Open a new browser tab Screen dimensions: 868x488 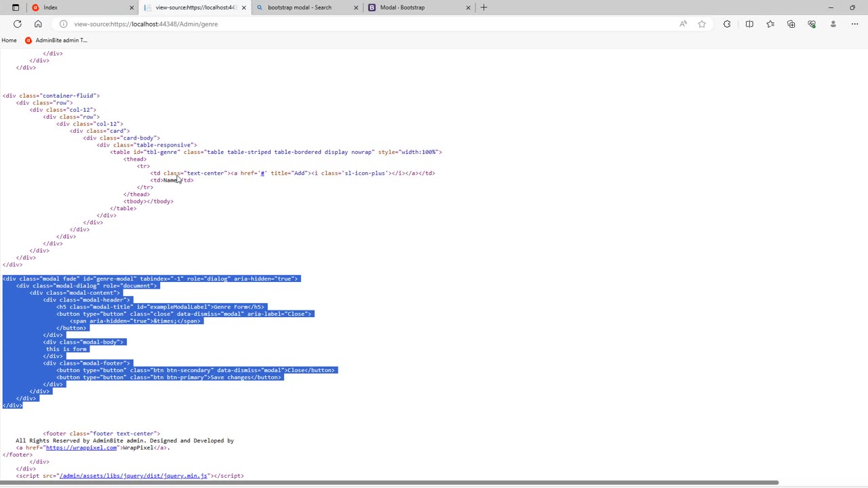(484, 7)
